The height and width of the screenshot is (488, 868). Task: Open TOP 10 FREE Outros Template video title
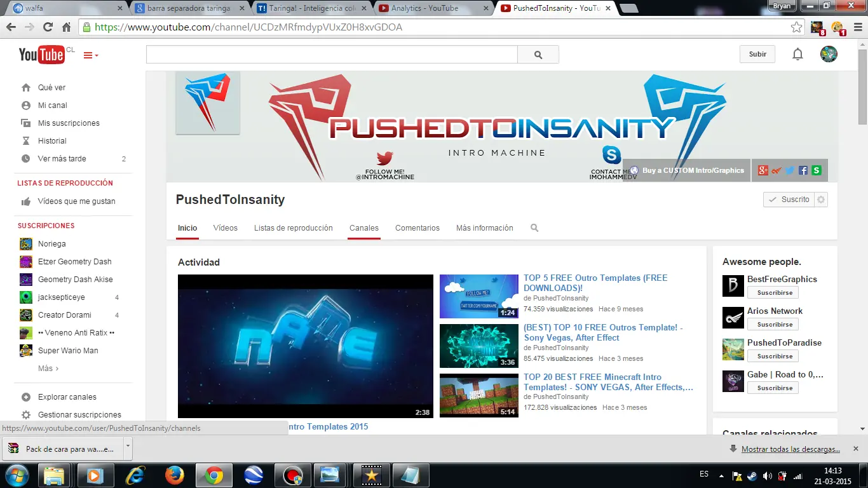(x=603, y=333)
